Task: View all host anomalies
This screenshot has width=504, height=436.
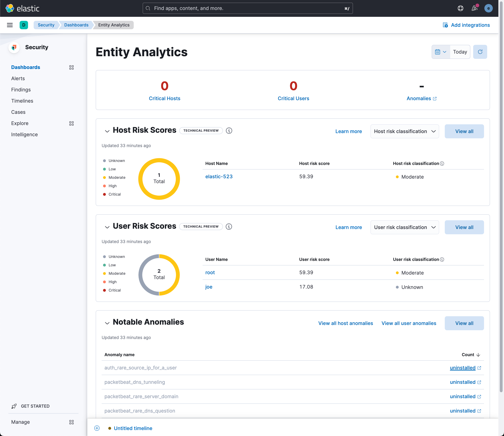Action: point(346,323)
